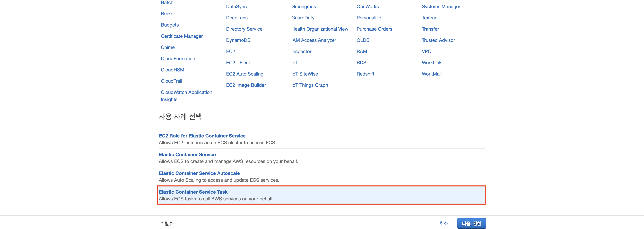
Task: Open IoT Things Graph link
Action: tap(309, 86)
